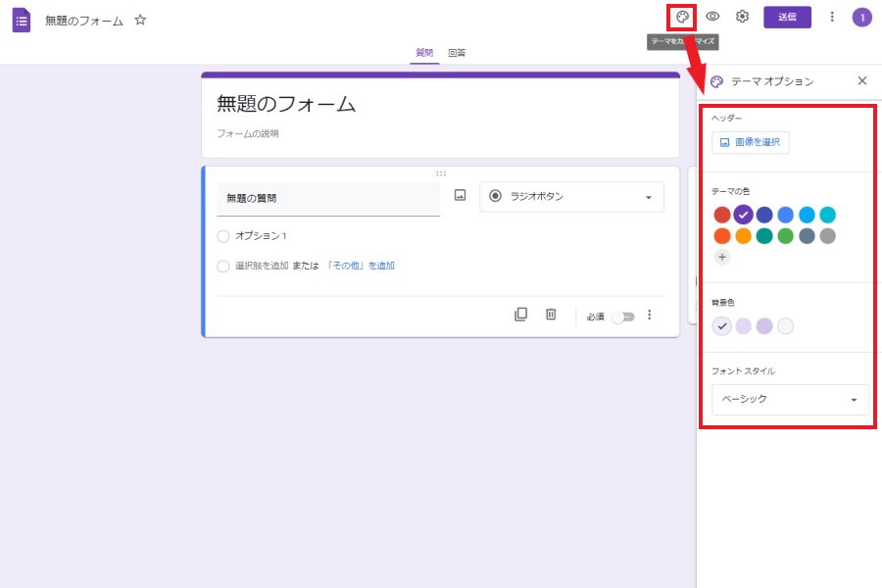Image resolution: width=882 pixels, height=588 pixels.
Task: Click the 送信 send button
Action: (x=787, y=17)
